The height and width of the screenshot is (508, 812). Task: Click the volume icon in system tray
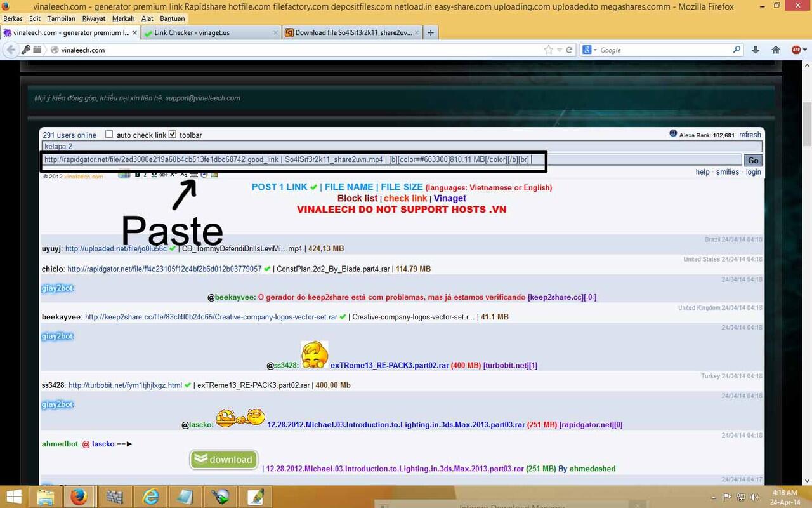[754, 497]
